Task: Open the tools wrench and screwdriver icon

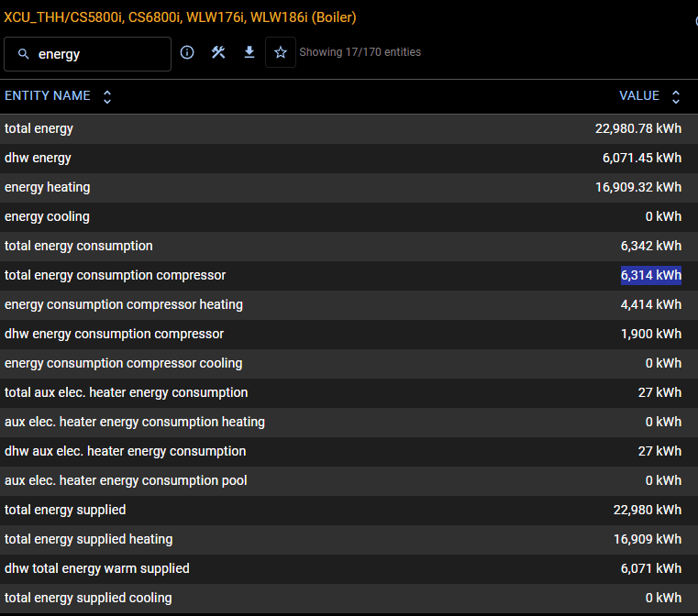Action: point(218,52)
